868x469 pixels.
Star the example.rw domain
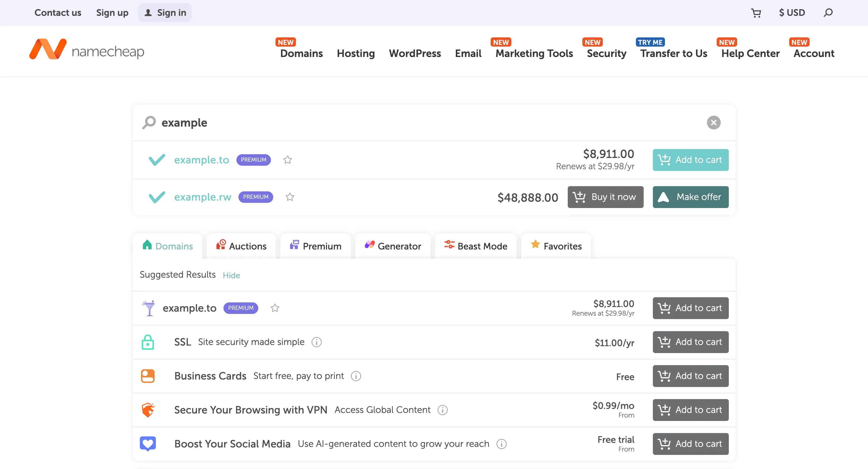coord(289,197)
